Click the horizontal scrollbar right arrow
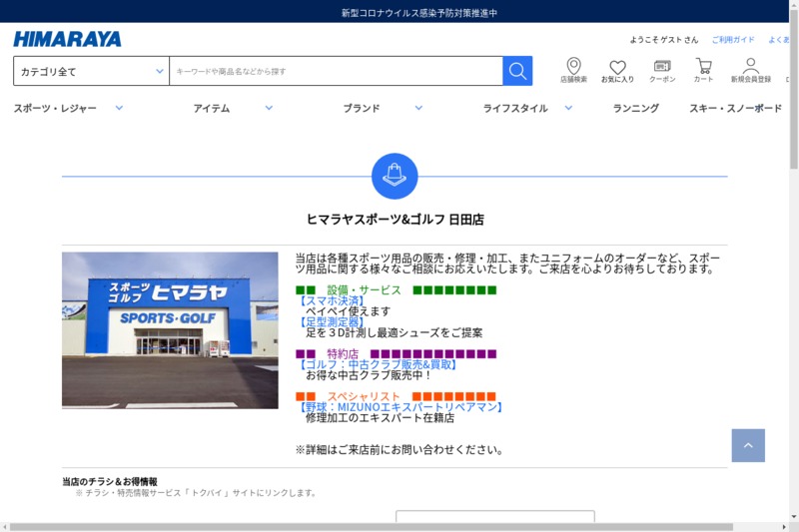 pos(784,527)
